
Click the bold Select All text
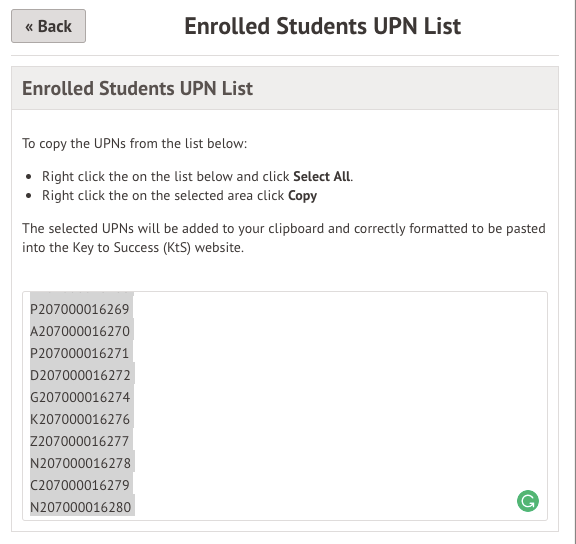tap(321, 176)
